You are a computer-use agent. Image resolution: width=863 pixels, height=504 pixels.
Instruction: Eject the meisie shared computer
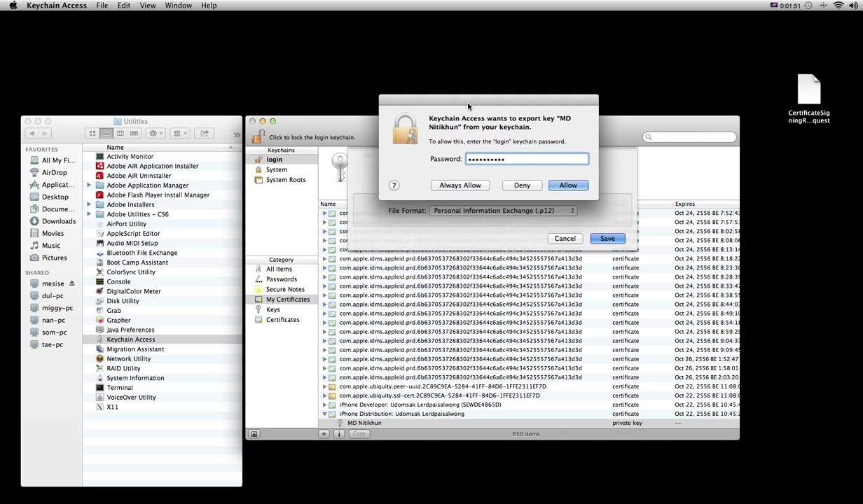pos(71,283)
